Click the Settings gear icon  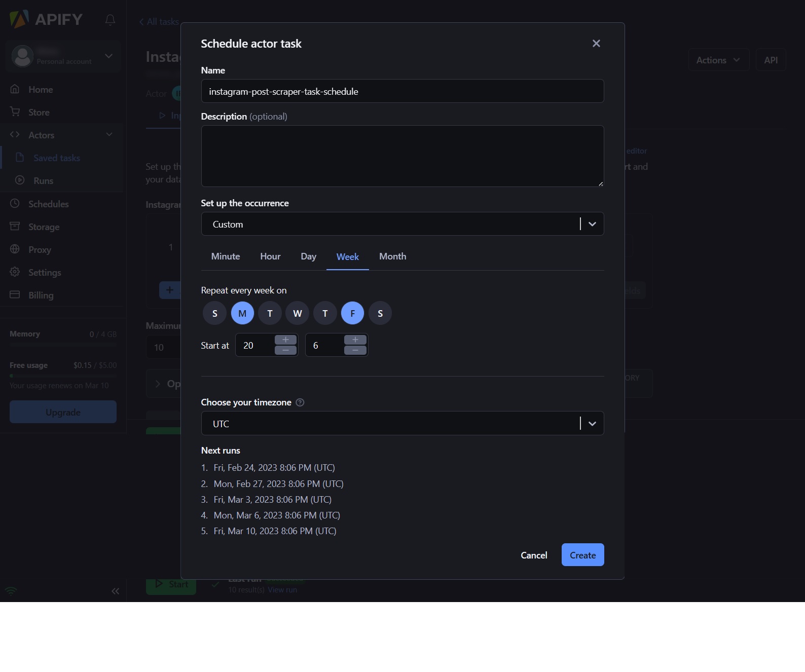click(15, 272)
